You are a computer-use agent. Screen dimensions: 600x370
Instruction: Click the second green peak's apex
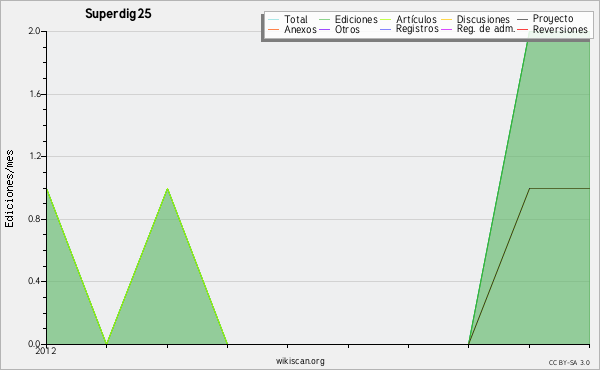pyautogui.click(x=167, y=189)
